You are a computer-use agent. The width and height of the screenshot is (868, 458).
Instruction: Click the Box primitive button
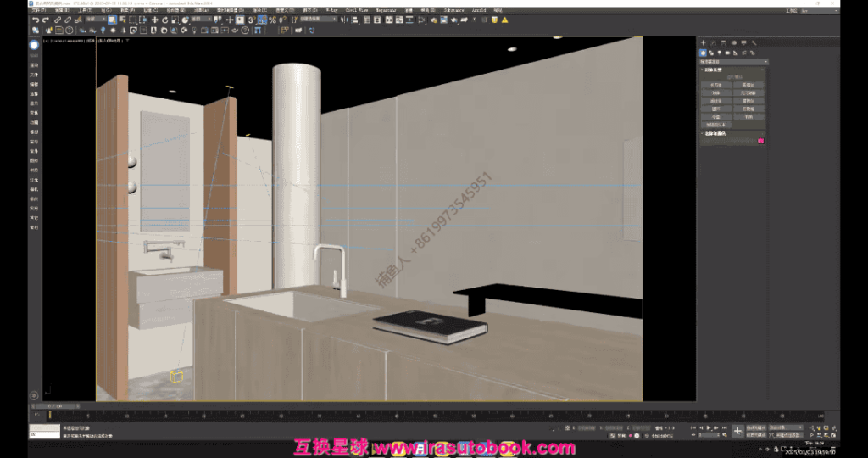point(716,85)
